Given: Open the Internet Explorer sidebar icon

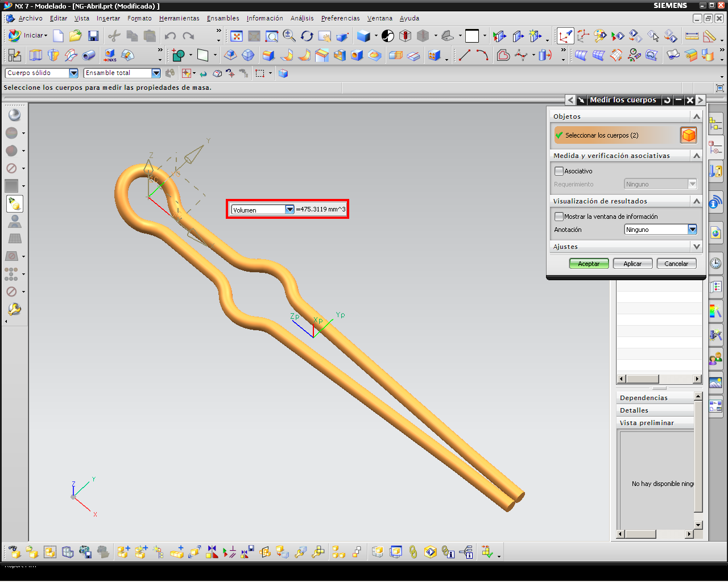Looking at the screenshot, I should pos(715,232).
